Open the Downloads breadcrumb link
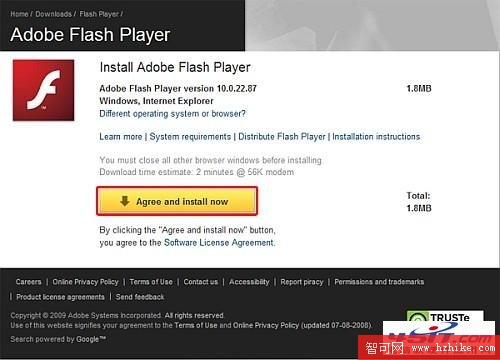Image resolution: width=500 pixels, height=360 pixels. pyautogui.click(x=53, y=14)
